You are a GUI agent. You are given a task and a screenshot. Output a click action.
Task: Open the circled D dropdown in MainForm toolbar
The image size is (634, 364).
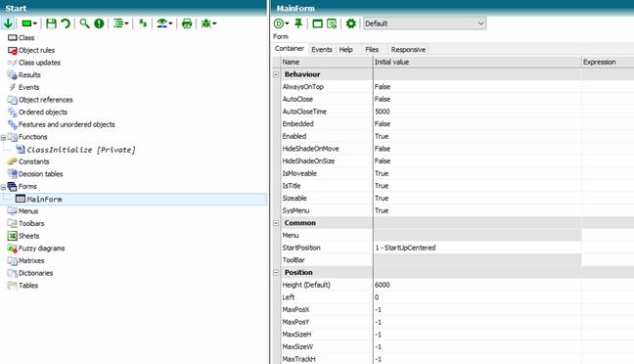click(281, 23)
